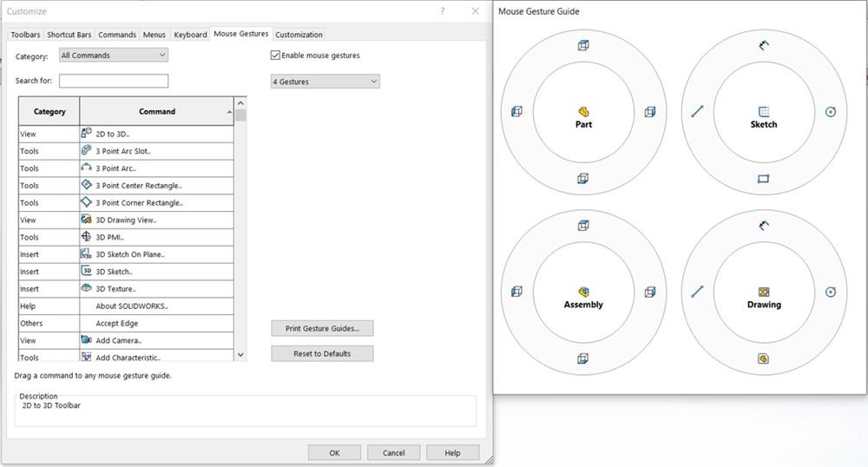Switch to the Shortcut Bars tab

tap(69, 35)
